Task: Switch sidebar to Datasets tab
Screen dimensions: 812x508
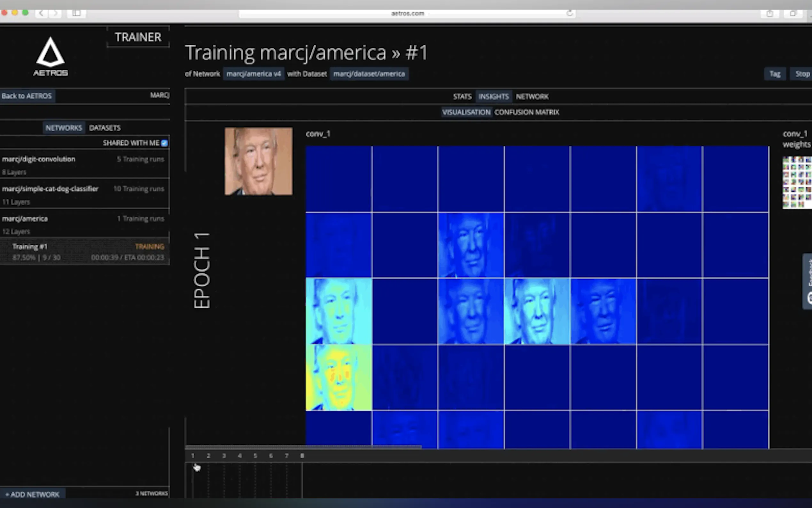Action: pos(105,128)
